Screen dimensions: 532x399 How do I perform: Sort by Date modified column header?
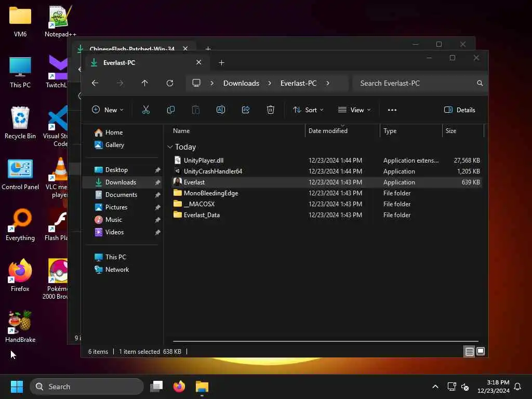click(343, 130)
